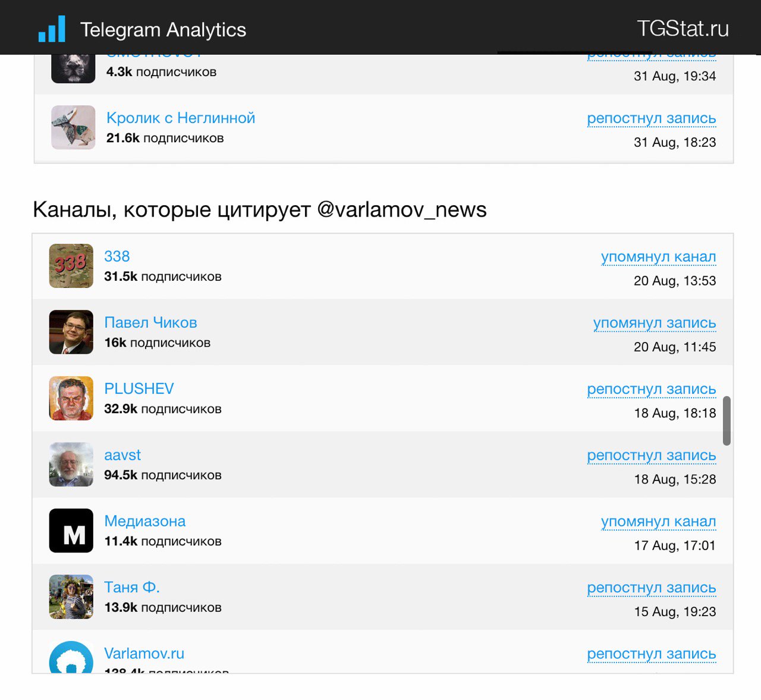
Task: Open the aavst avatar photo
Action: (x=71, y=464)
